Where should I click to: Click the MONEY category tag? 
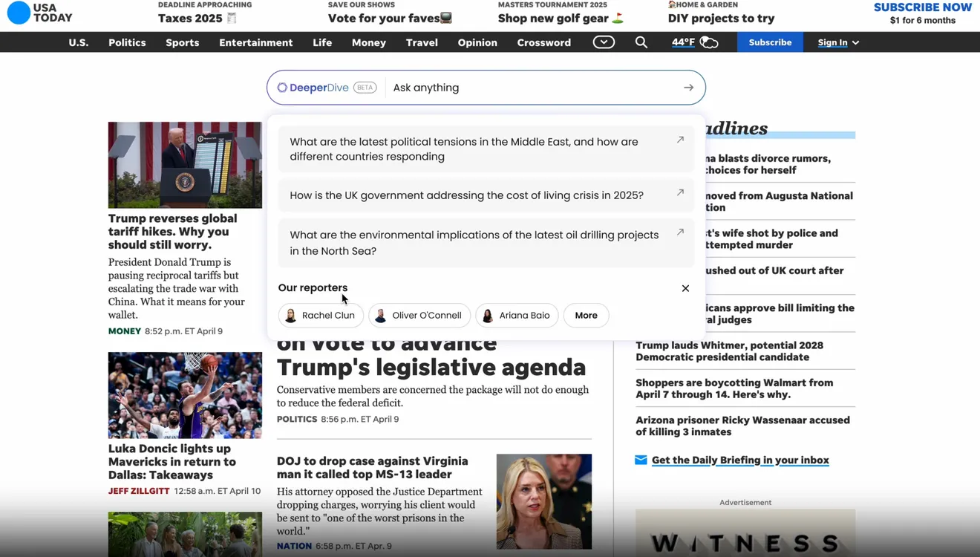coord(125,331)
